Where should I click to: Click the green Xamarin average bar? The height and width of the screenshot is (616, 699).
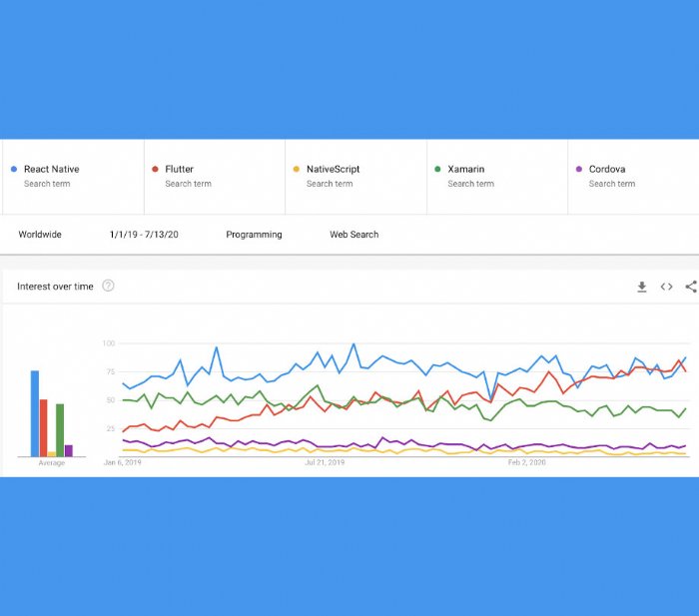coord(60,430)
